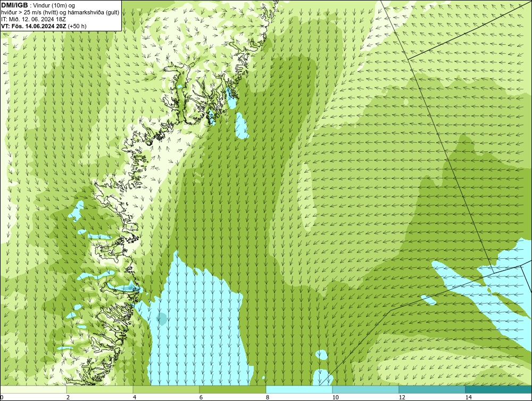Select the 10–12 m/s teal swatch

coord(366,389)
